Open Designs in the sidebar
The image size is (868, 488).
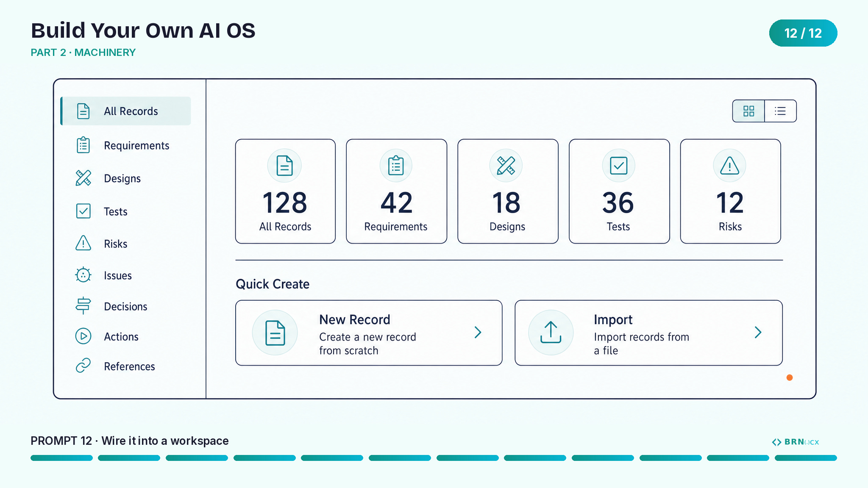(126, 178)
